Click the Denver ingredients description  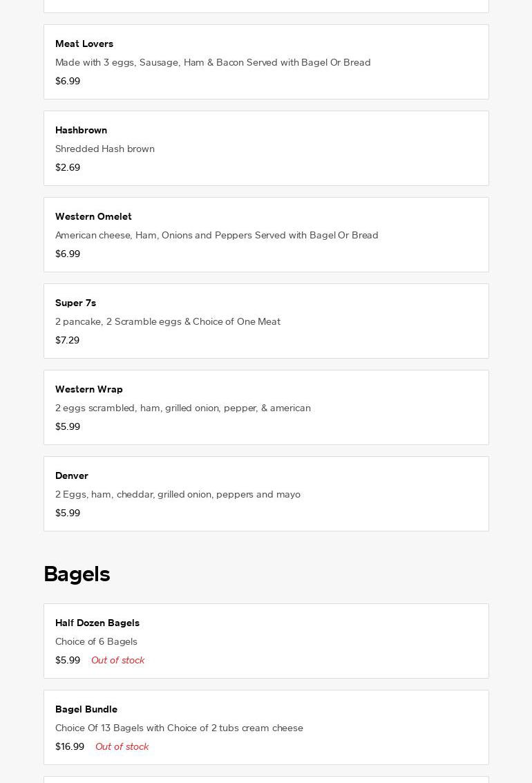pyautogui.click(x=178, y=494)
